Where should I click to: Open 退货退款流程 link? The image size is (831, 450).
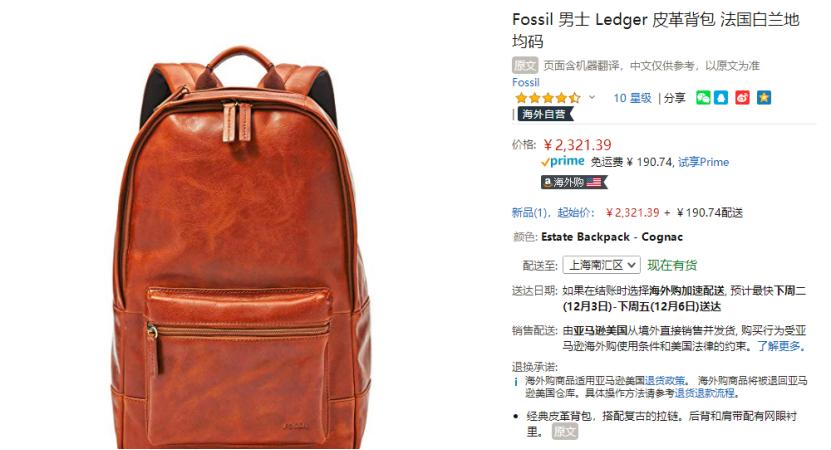pyautogui.click(x=705, y=393)
